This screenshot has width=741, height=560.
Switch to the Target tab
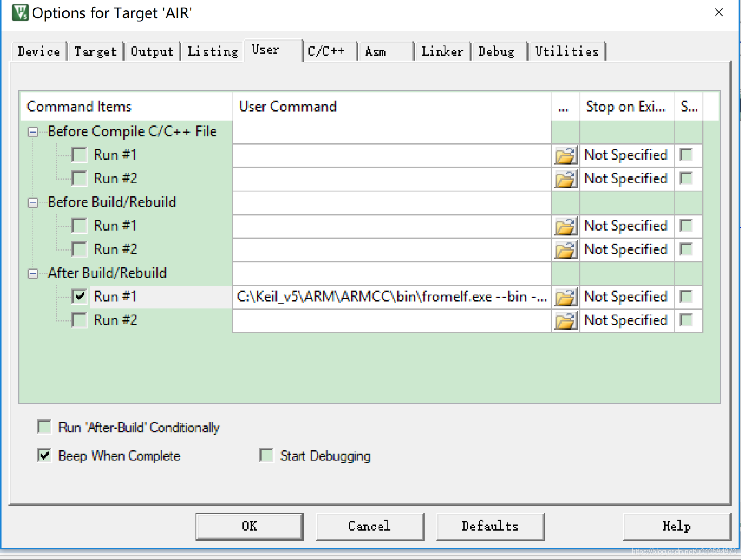(x=96, y=52)
